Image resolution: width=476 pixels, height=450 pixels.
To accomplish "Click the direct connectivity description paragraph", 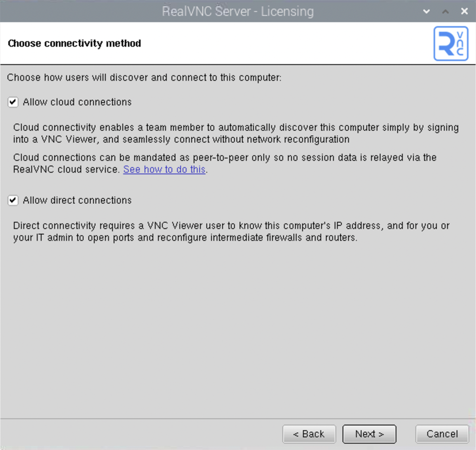I will [x=231, y=232].
